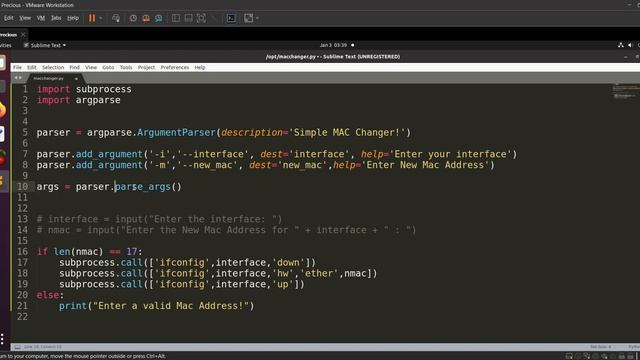Image resolution: width=640 pixels, height=360 pixels.
Task: Open Tab Size selector in status bar
Action: [600, 347]
